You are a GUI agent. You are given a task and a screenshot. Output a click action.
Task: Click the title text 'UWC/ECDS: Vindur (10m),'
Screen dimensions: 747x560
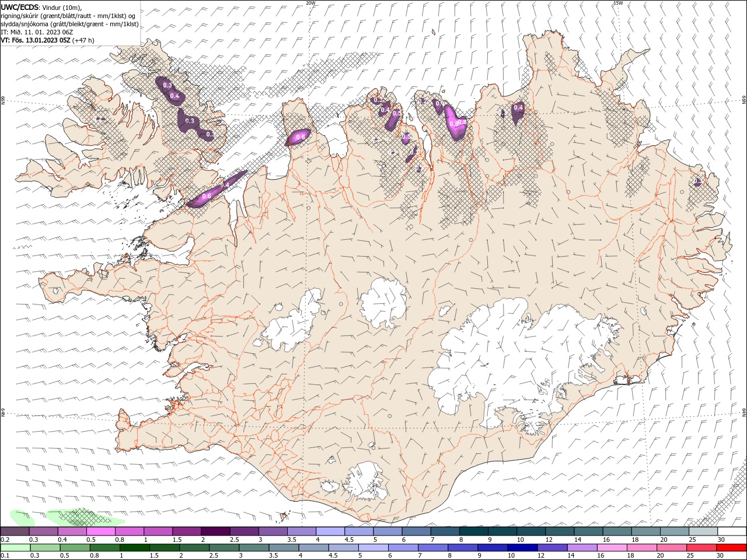(41, 7)
